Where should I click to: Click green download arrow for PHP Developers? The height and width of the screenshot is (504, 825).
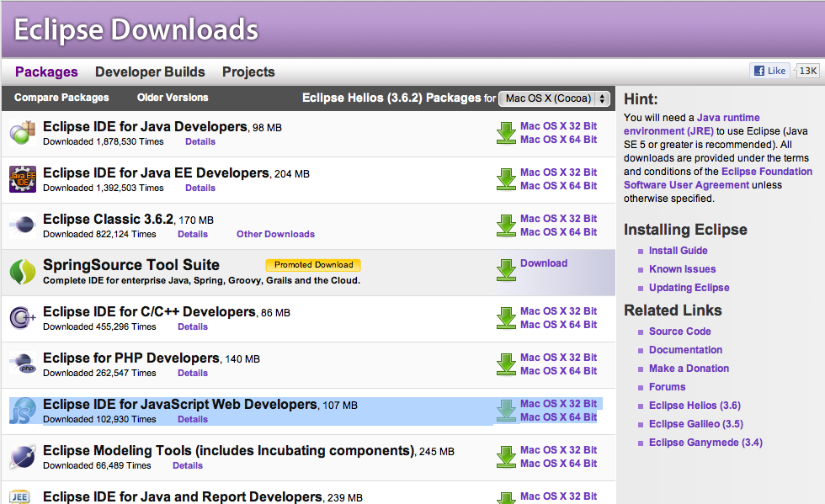pyautogui.click(x=506, y=364)
